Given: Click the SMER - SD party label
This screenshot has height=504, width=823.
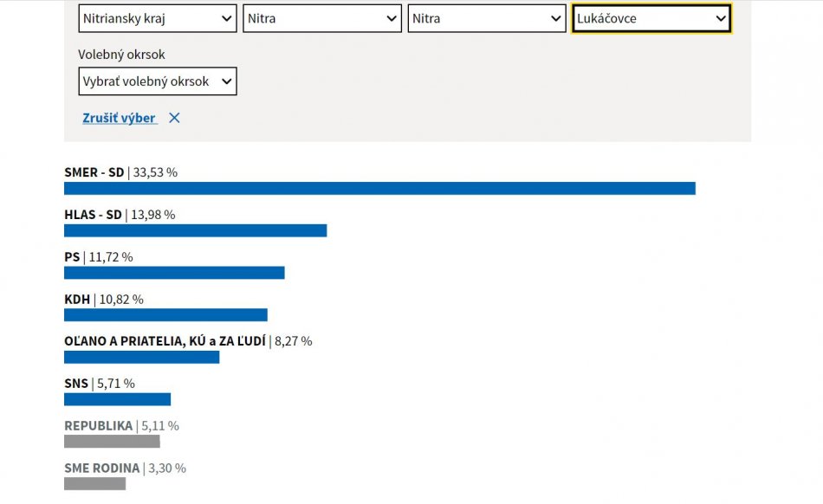Looking at the screenshot, I should click(94, 172).
